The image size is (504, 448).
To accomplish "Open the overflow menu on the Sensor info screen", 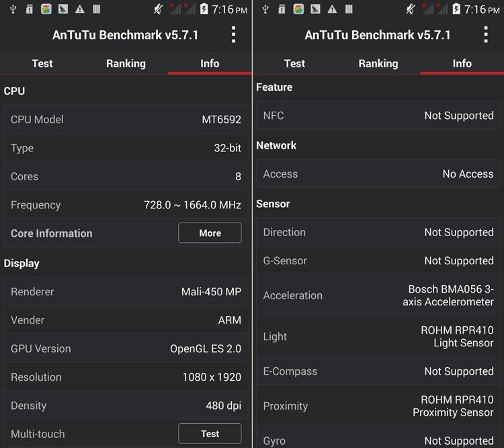I will pos(486,35).
